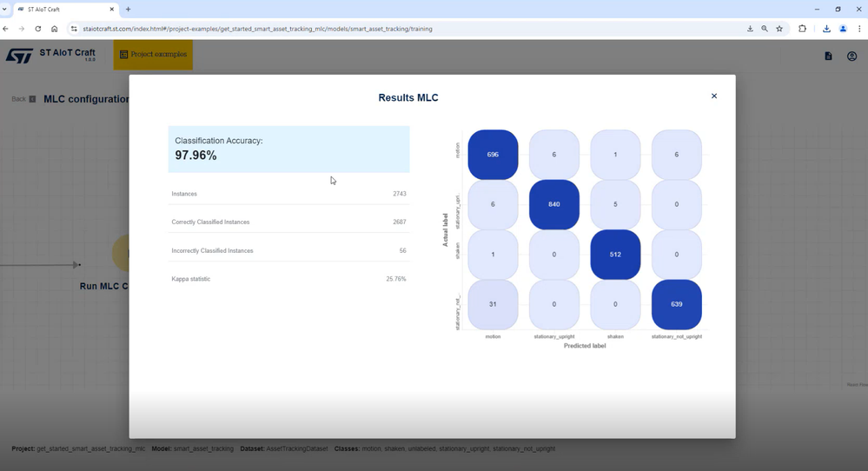Click stationary_upright predicted column label
This screenshot has width=868, height=471.
coord(554,336)
